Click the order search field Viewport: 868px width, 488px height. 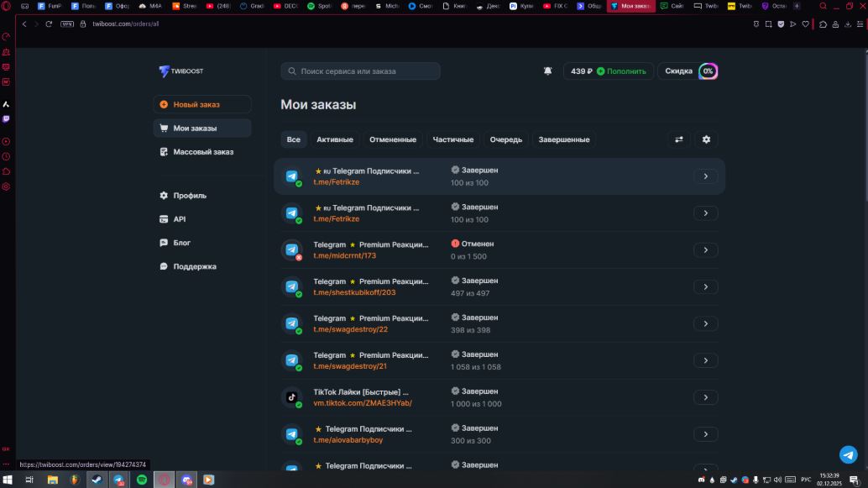pyautogui.click(x=361, y=71)
